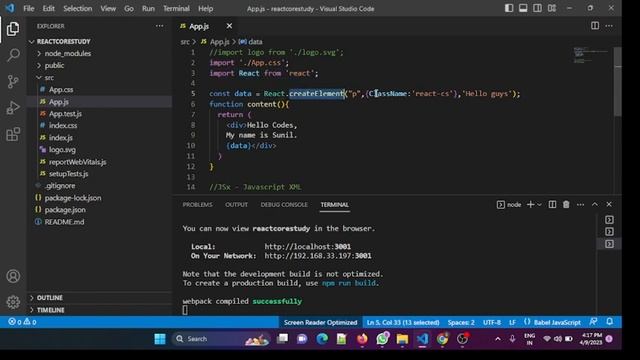640x360 pixels.
Task: Open the Run and Debug view
Action: point(13,108)
